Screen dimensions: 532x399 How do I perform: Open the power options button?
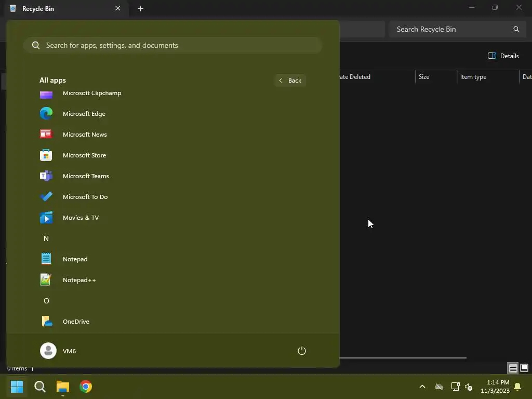pyautogui.click(x=302, y=351)
